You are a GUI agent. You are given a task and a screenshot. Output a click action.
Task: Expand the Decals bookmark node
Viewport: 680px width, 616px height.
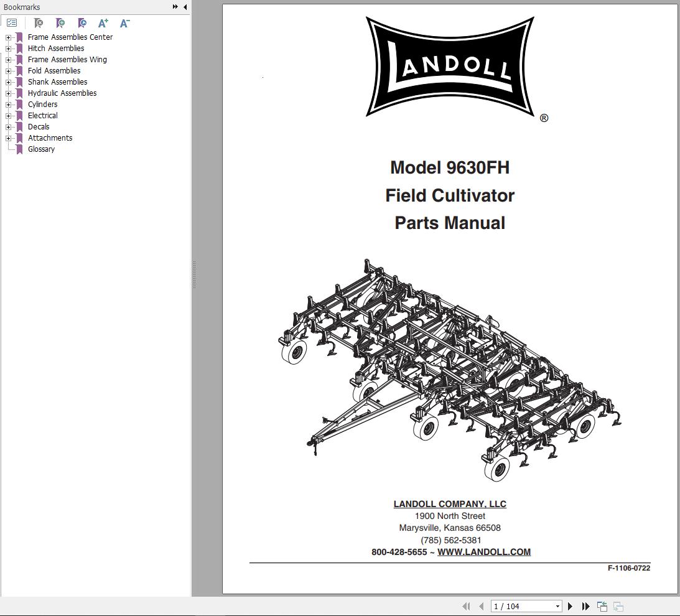7,126
